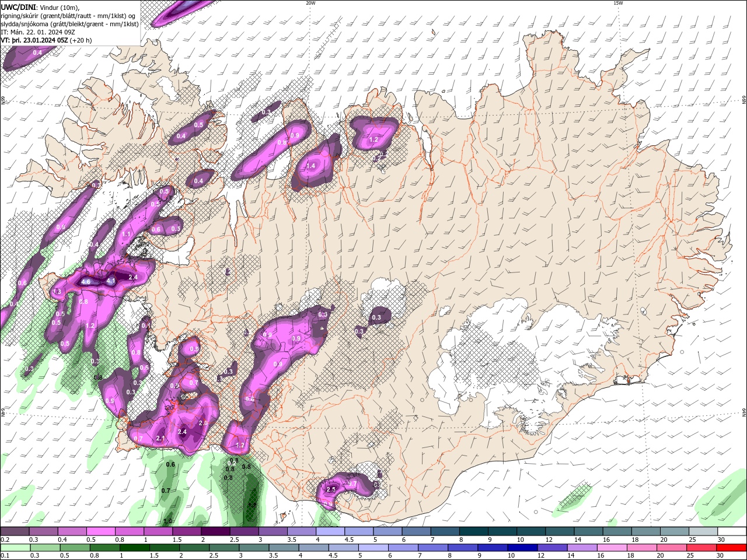Screen dimensions: 747x560
Task: Click the 25–30 red rain legend swatch
Action: point(701,548)
